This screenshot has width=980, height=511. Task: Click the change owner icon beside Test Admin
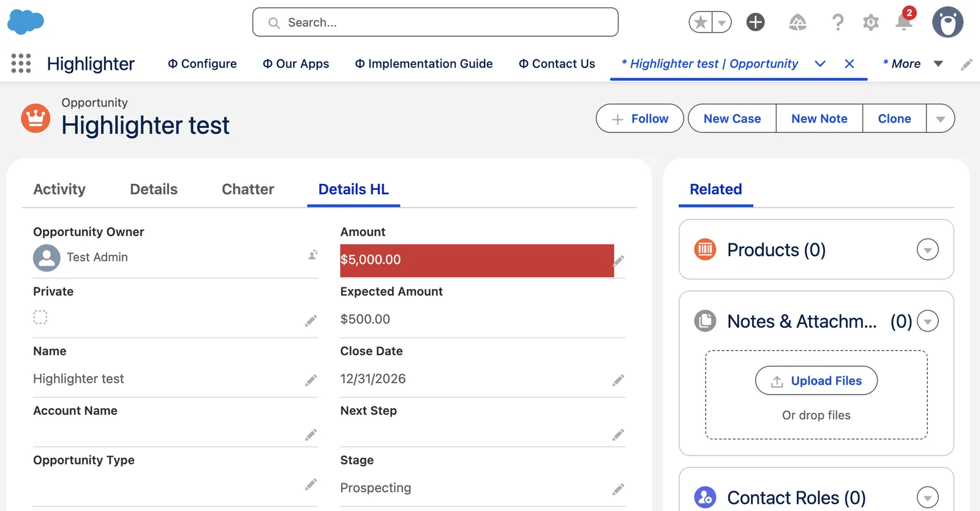(x=312, y=255)
